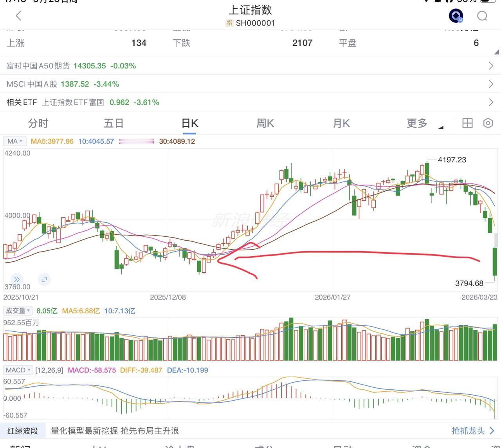The width and height of the screenshot is (501, 448).
Task: Tap the MSCI price 1387.52
Action: point(75,84)
